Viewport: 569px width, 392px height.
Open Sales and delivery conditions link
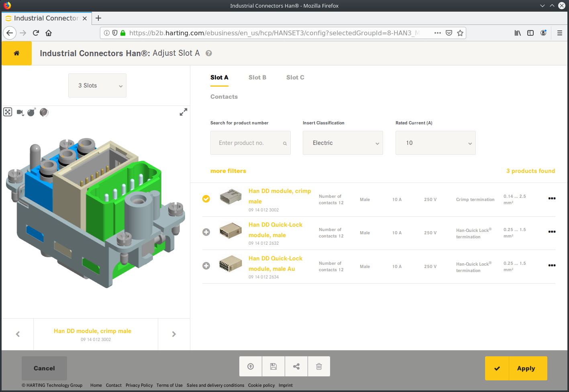pos(215,385)
